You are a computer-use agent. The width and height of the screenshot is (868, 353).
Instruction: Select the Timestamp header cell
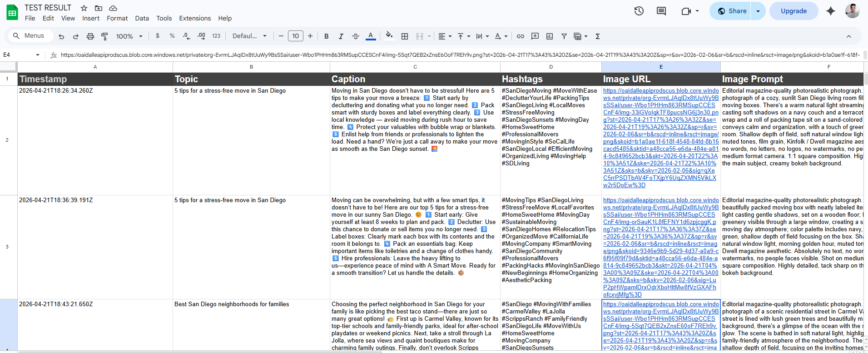(x=95, y=79)
